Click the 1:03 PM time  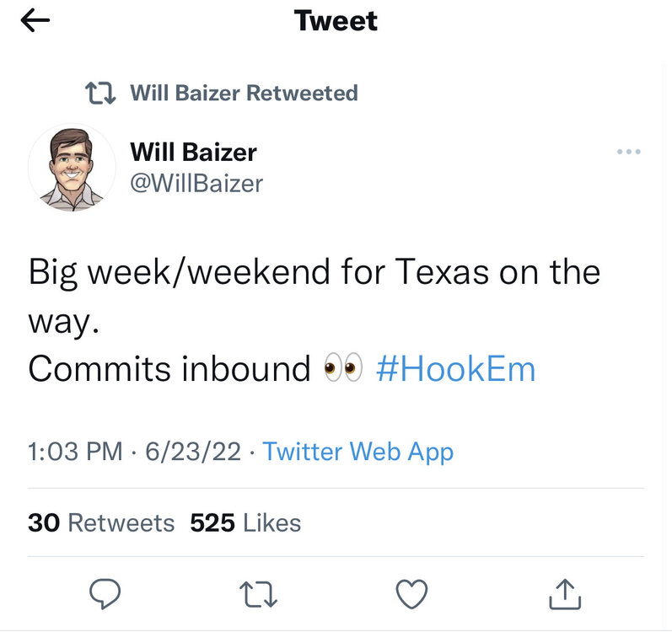[75, 452]
